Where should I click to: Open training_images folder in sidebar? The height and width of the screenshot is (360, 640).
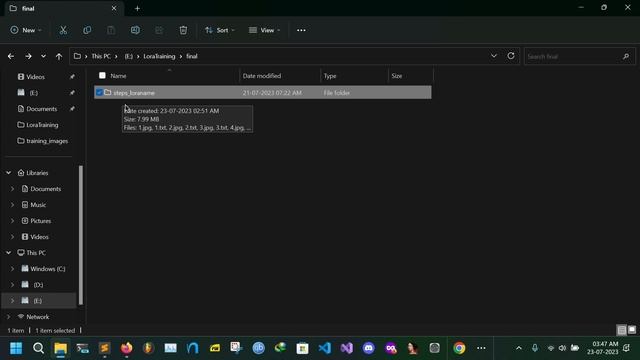point(47,141)
